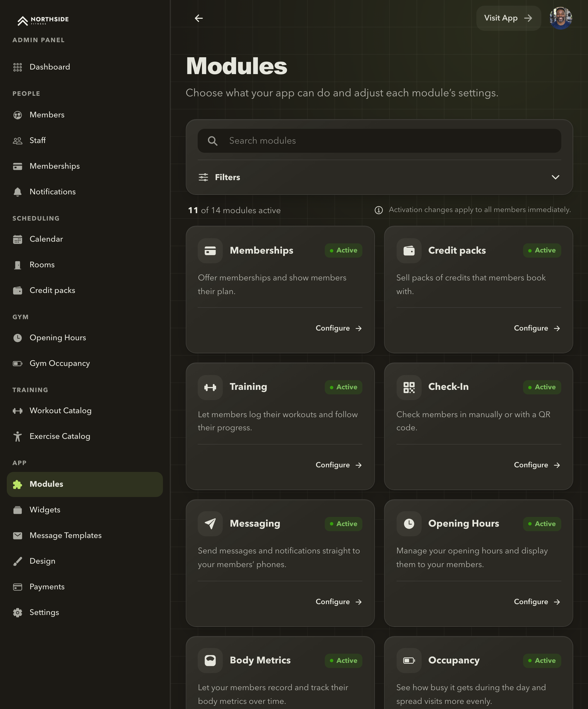Viewport: 588px width, 709px height.
Task: Click the Filters sliders icon
Action: (x=203, y=177)
